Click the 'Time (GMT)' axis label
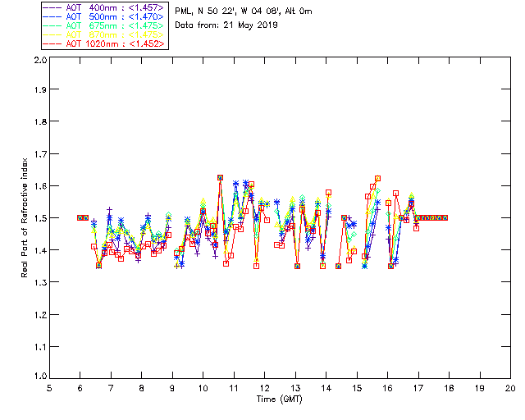The image size is (525, 420). tap(280, 399)
